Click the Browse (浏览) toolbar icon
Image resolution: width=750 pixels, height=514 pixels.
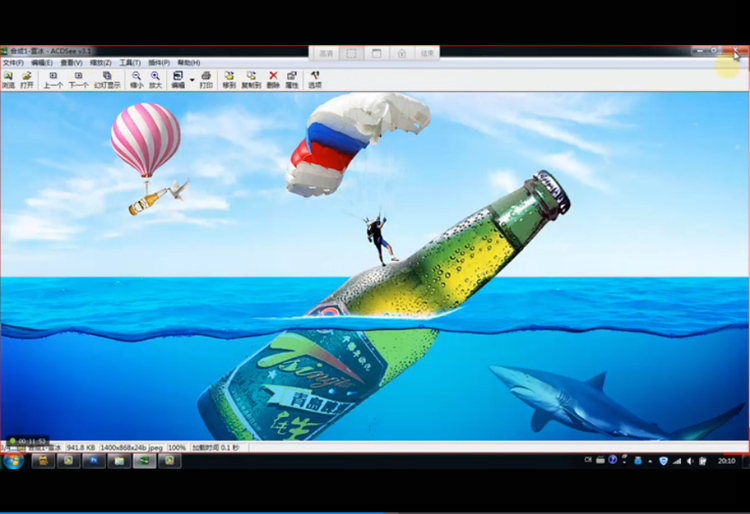click(x=8, y=80)
